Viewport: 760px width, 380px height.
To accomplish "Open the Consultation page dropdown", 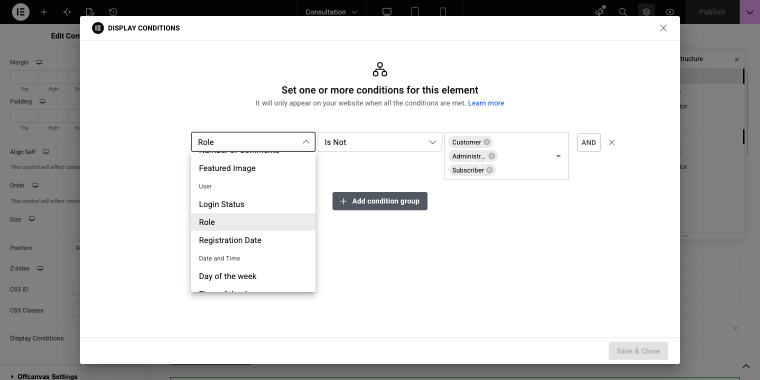I will pyautogui.click(x=332, y=12).
